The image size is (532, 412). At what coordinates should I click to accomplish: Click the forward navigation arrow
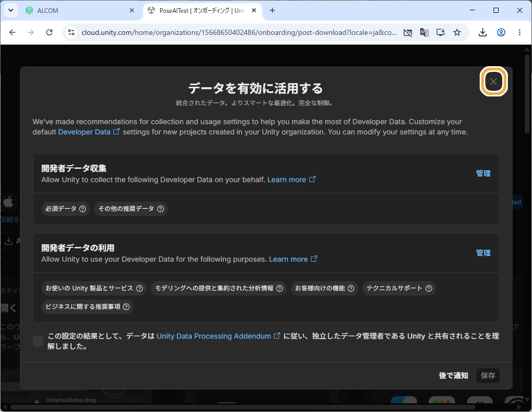click(x=31, y=32)
